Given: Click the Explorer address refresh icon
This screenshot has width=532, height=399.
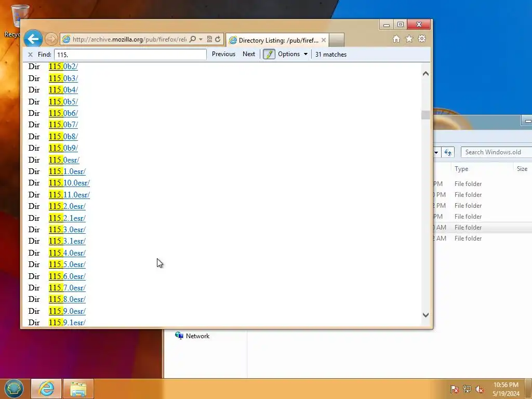Looking at the screenshot, I should point(448,152).
